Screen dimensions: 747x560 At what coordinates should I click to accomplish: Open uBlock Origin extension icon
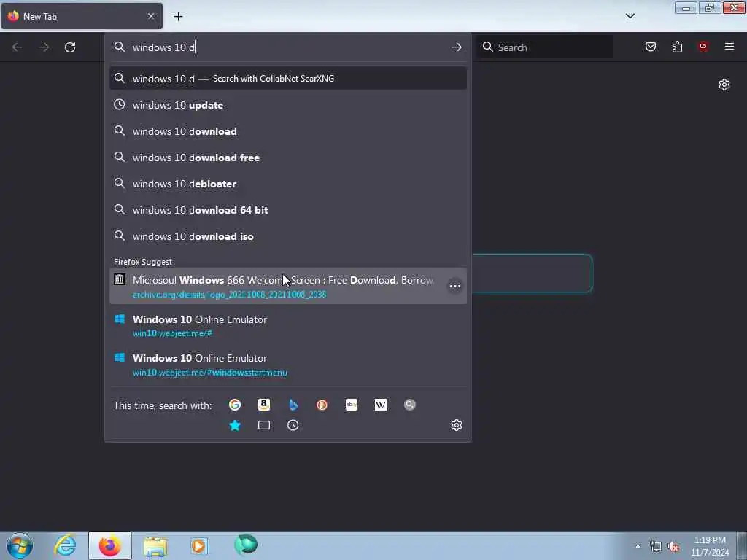point(703,47)
